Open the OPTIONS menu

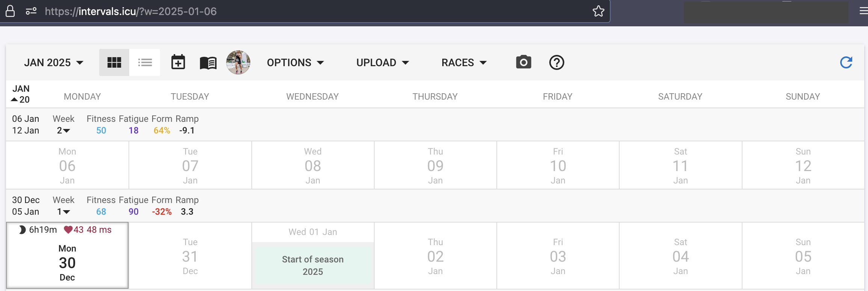click(295, 62)
